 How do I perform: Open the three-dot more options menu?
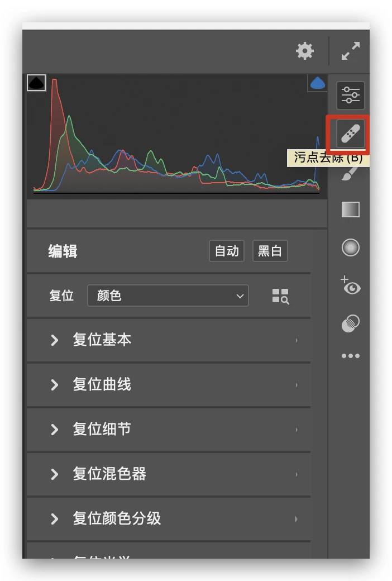pyautogui.click(x=351, y=356)
